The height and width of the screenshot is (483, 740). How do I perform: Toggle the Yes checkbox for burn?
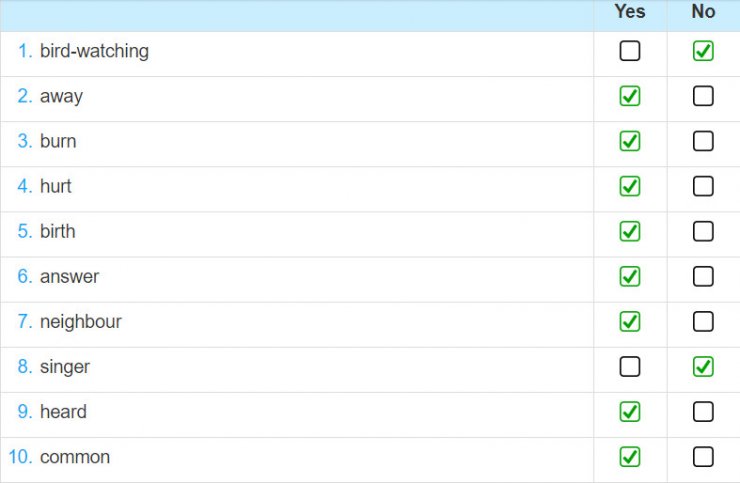(630, 141)
